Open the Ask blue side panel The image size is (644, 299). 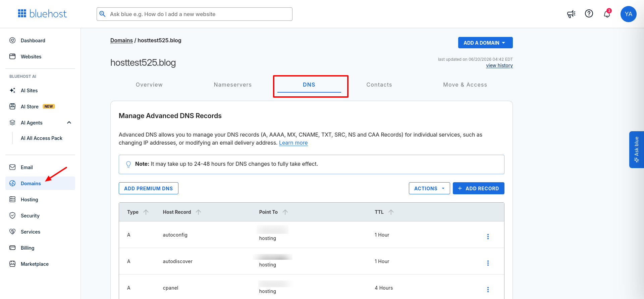637,149
